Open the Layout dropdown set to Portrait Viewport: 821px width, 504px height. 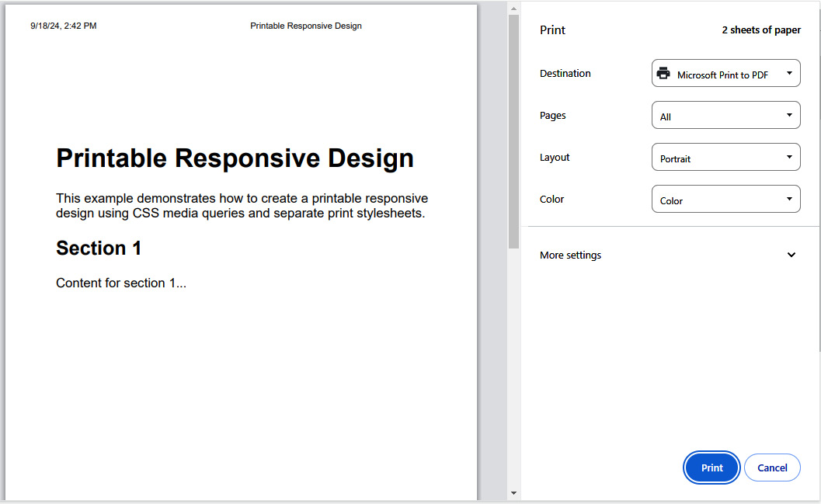725,157
